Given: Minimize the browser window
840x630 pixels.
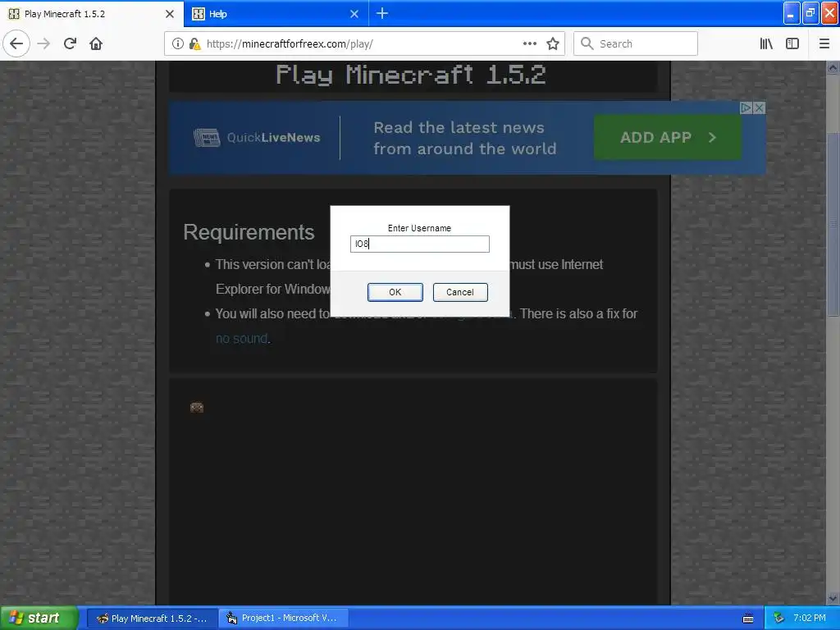Looking at the screenshot, I should [792, 13].
